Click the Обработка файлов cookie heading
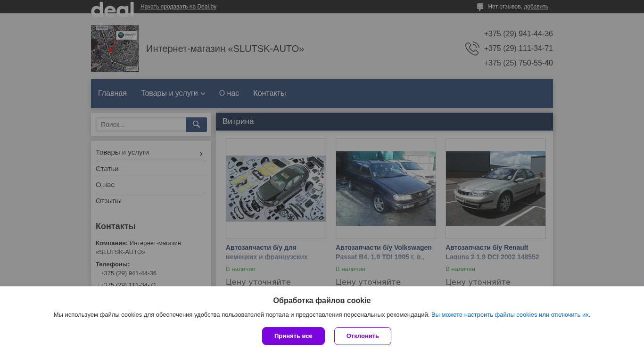 [x=322, y=301]
